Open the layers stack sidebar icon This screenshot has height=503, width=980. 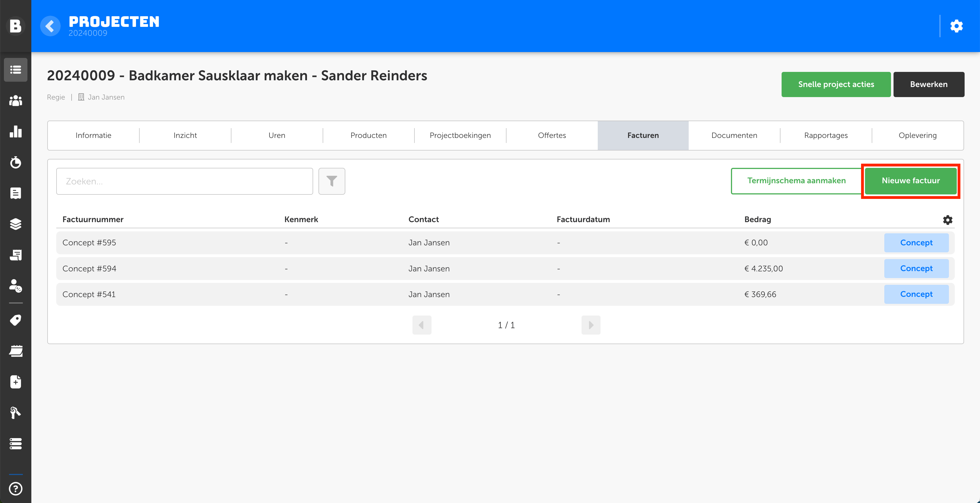(x=16, y=224)
